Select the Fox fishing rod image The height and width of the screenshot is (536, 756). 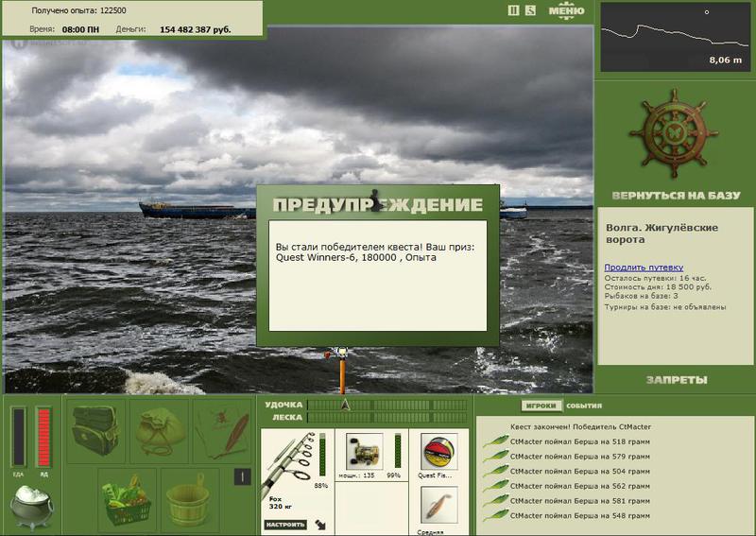(288, 463)
